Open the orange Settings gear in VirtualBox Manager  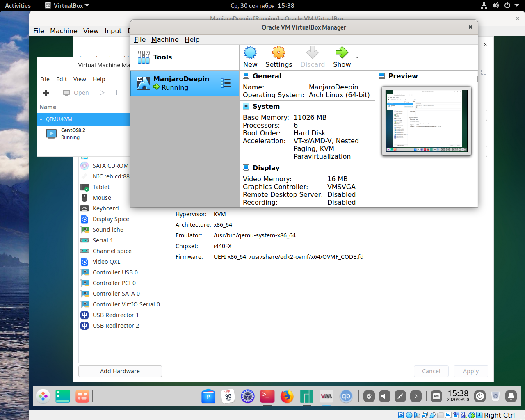[x=278, y=57]
